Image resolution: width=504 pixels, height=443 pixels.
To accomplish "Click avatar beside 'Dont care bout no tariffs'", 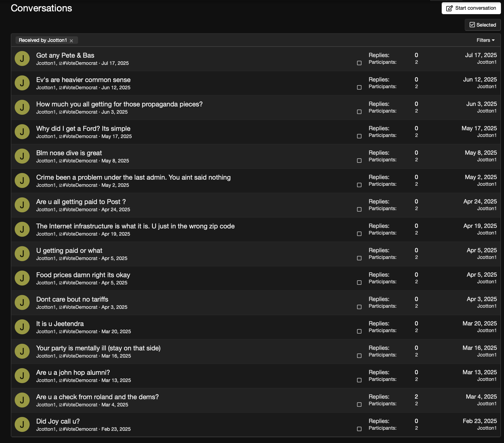I will 22,302.
